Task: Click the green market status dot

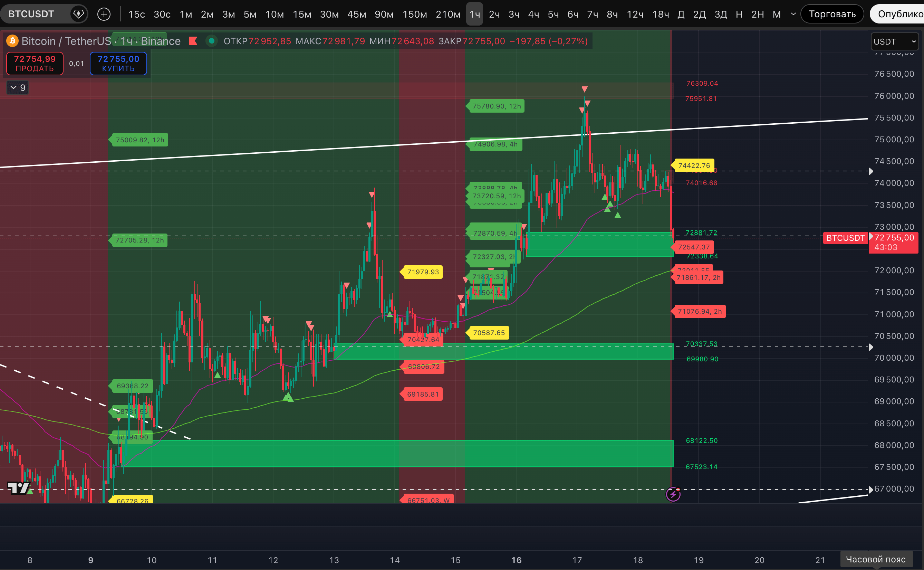Action: pyautogui.click(x=212, y=41)
